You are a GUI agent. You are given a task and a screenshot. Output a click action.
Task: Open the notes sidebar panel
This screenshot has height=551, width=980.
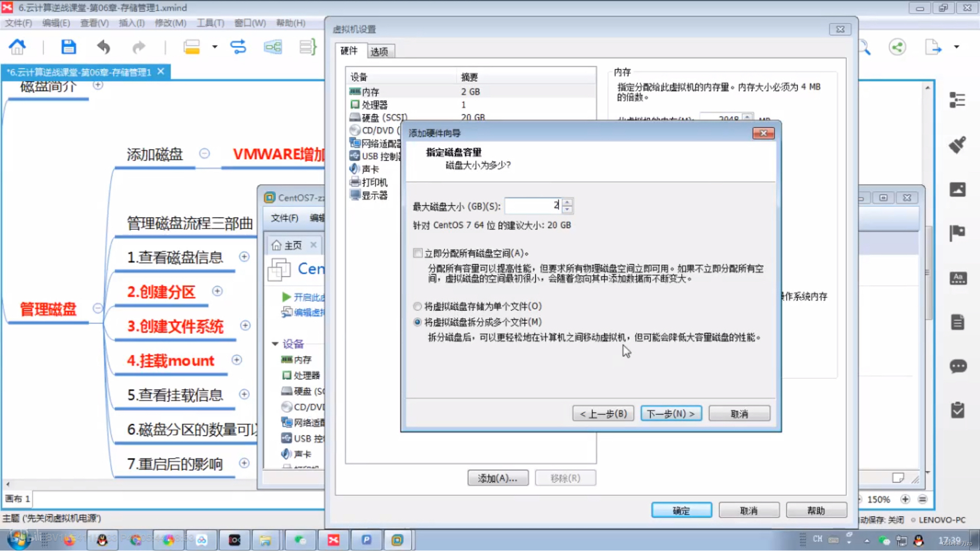958,322
